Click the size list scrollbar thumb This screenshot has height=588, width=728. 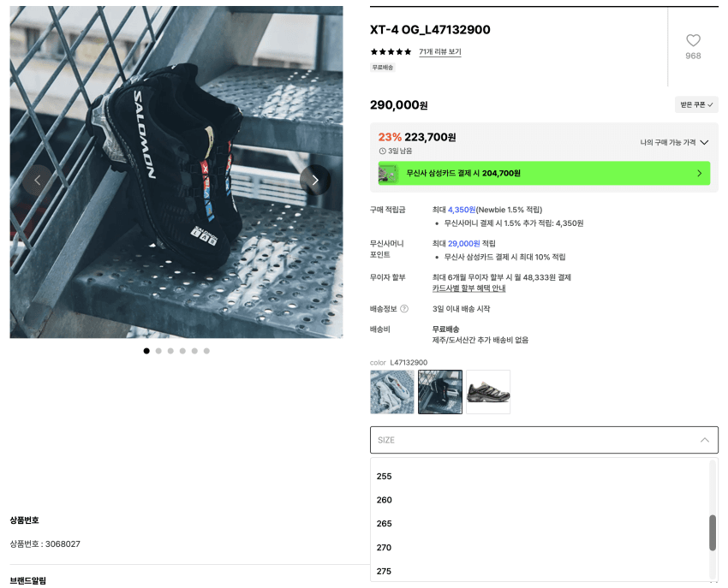coord(713,532)
